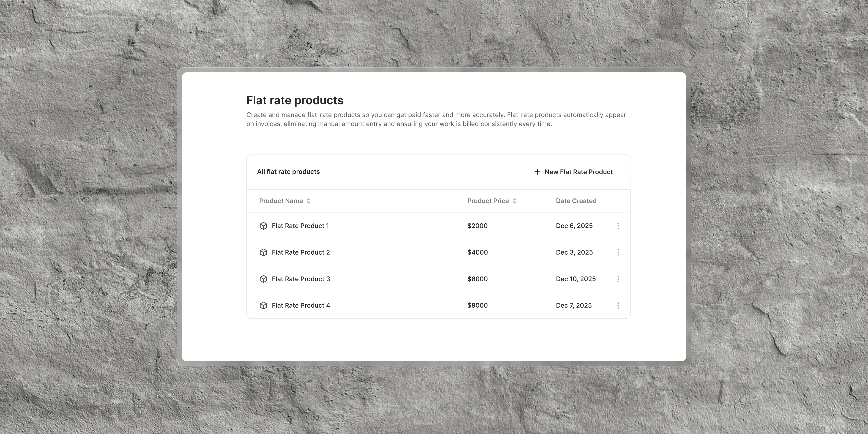868x434 pixels.
Task: Click box icon beside Flat Rate Product 1
Action: point(263,226)
